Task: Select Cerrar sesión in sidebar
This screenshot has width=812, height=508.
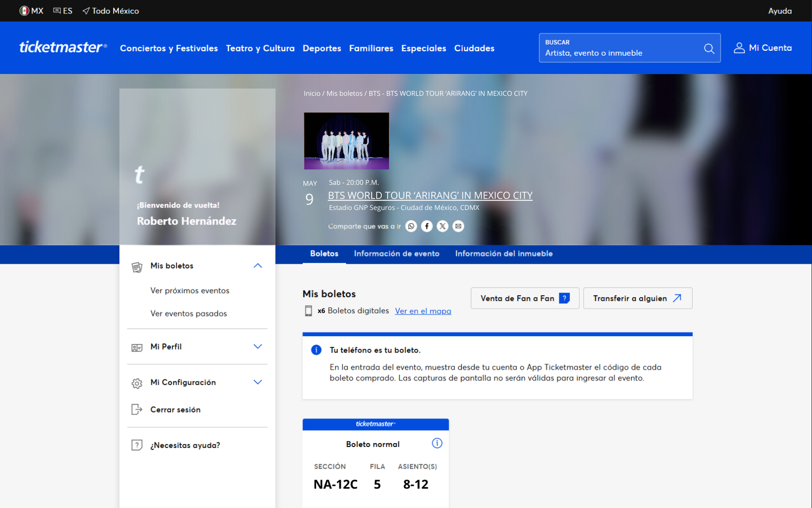Action: tap(175, 409)
